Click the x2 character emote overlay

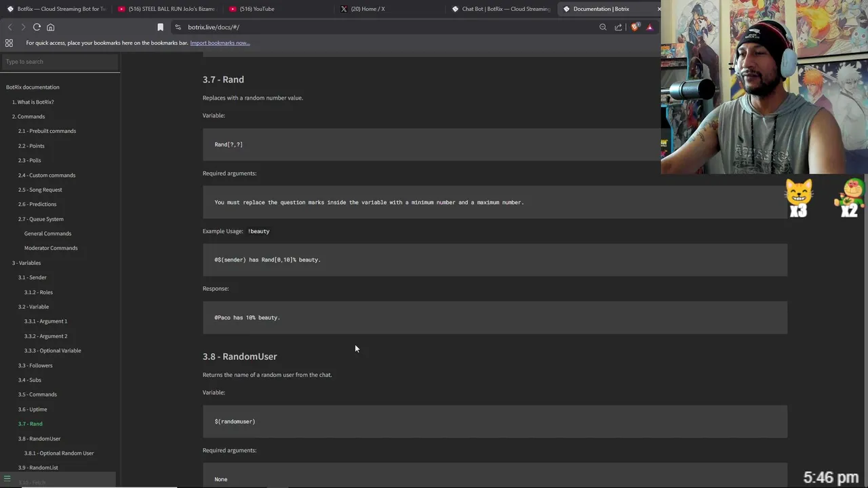point(850,198)
